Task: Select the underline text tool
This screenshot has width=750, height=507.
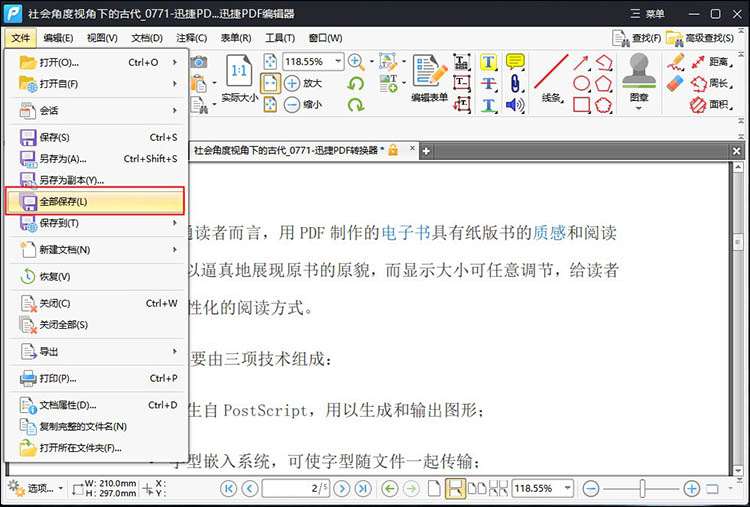Action: coord(488,104)
